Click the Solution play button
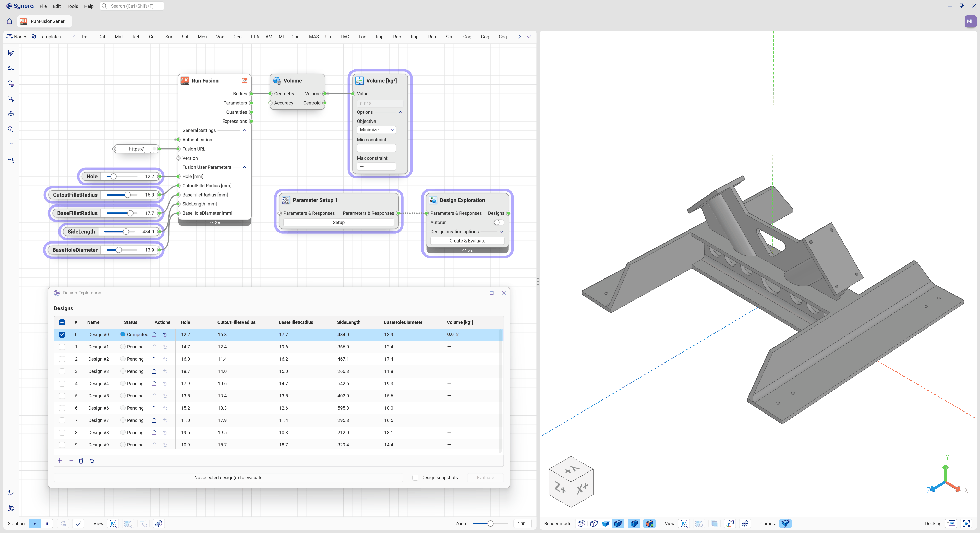This screenshot has height=533, width=980. 34,524
